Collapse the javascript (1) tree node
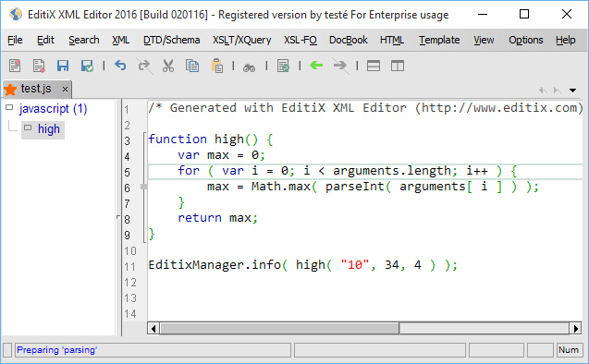The width and height of the screenshot is (589, 364). [9, 108]
